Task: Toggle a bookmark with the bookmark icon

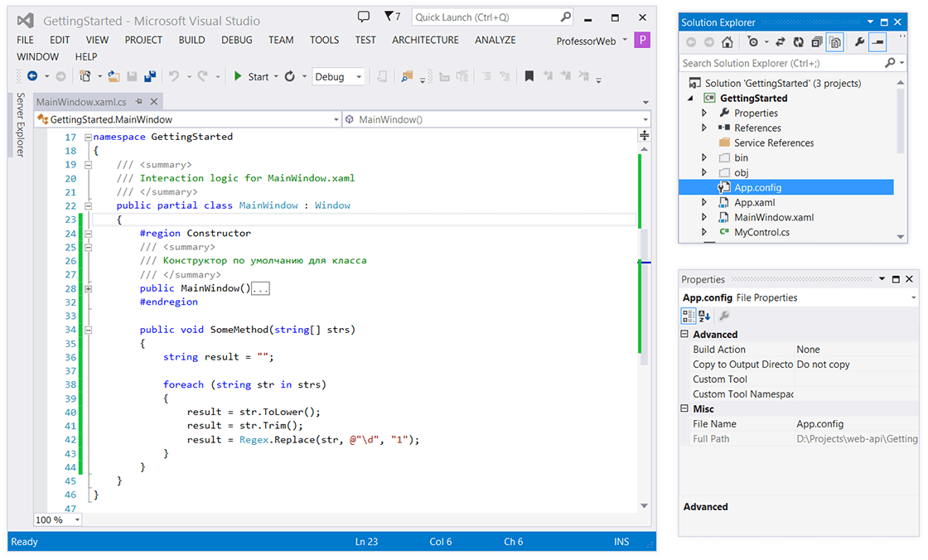Action: 529,76
